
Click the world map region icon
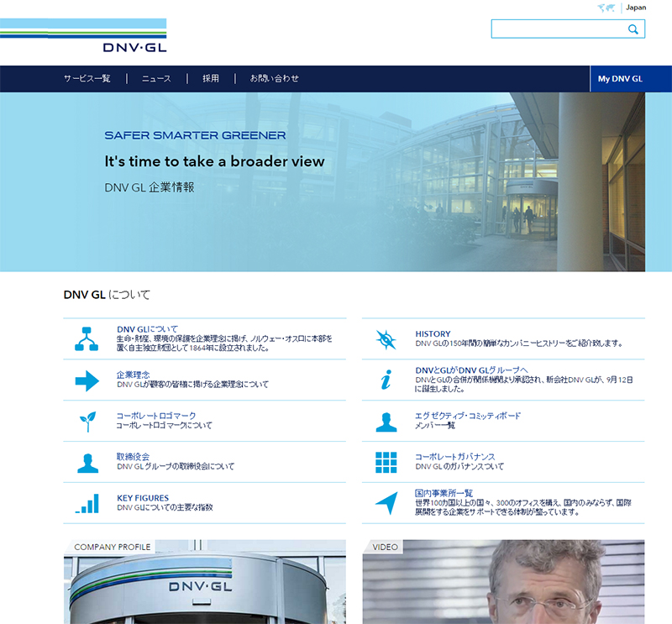point(606,8)
